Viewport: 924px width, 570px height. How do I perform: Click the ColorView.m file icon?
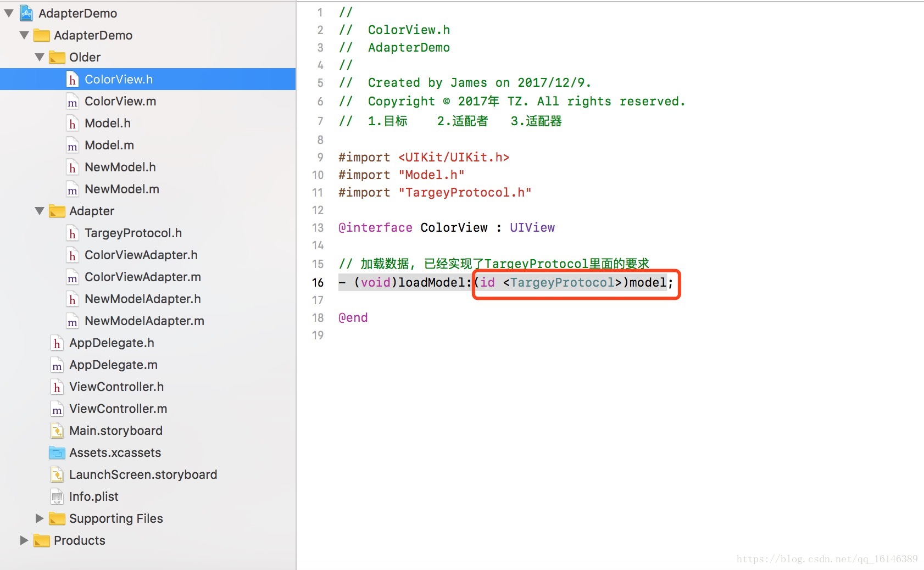(73, 102)
